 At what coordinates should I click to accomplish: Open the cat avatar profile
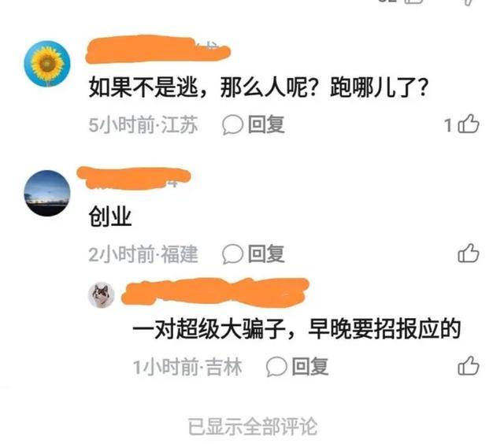point(102,295)
